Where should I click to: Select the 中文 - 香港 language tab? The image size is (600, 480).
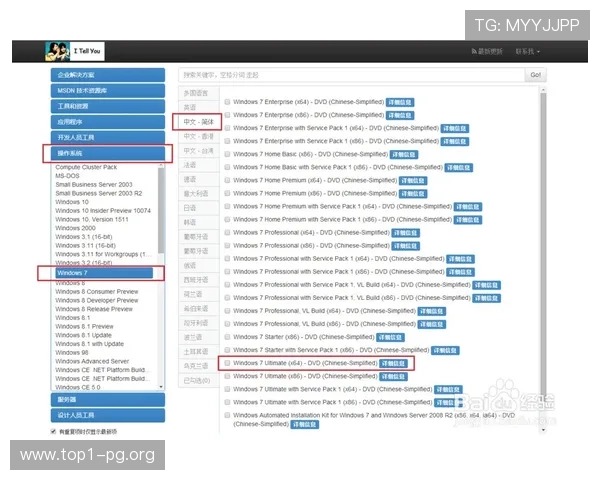pos(199,136)
